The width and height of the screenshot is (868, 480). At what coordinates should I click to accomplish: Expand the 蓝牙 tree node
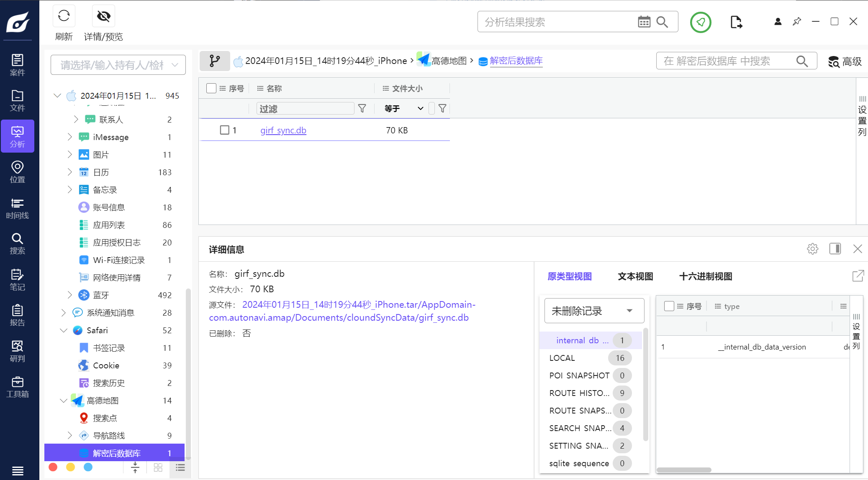(x=70, y=295)
